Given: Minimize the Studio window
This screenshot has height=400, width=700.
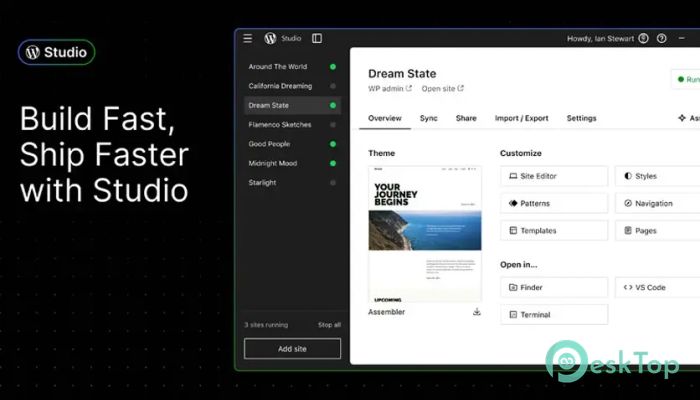Looking at the screenshot, I should [x=682, y=38].
